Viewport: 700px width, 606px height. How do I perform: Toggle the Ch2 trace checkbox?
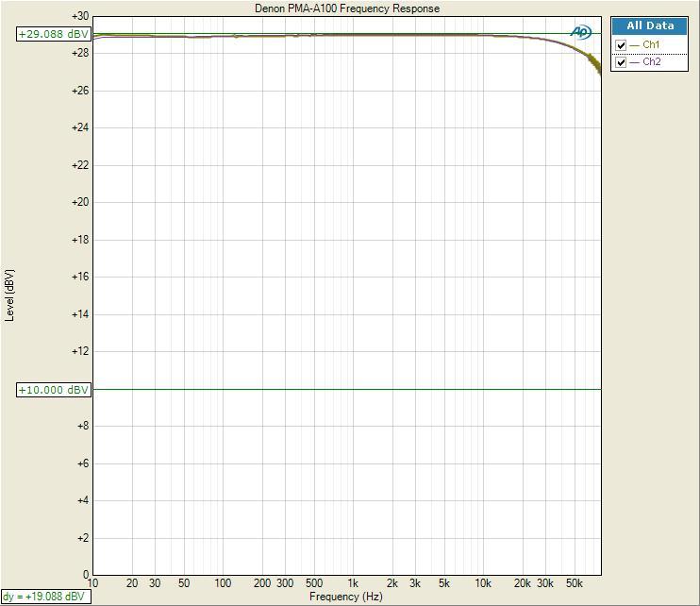click(621, 62)
